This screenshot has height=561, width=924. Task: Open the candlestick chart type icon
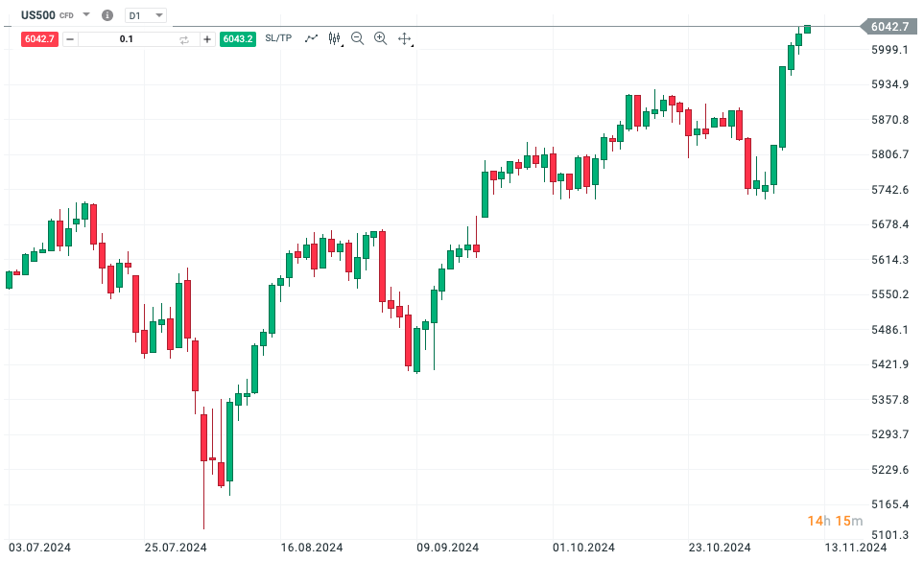click(334, 38)
